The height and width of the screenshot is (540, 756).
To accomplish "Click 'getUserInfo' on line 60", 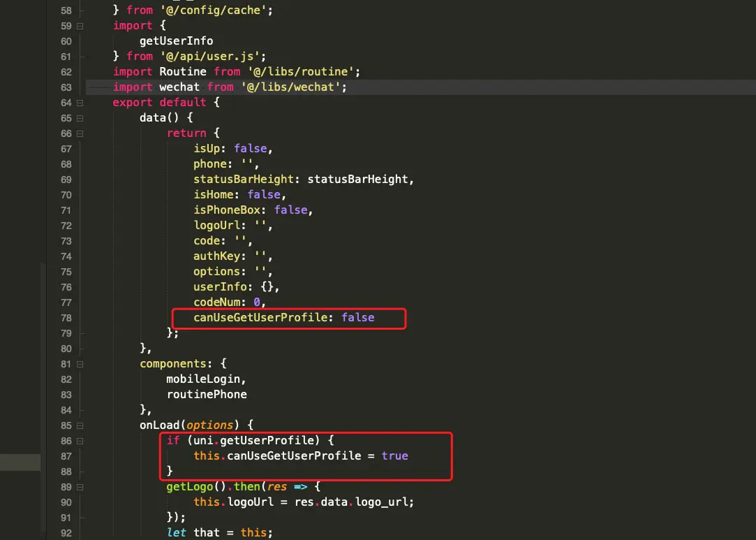I will pos(176,41).
